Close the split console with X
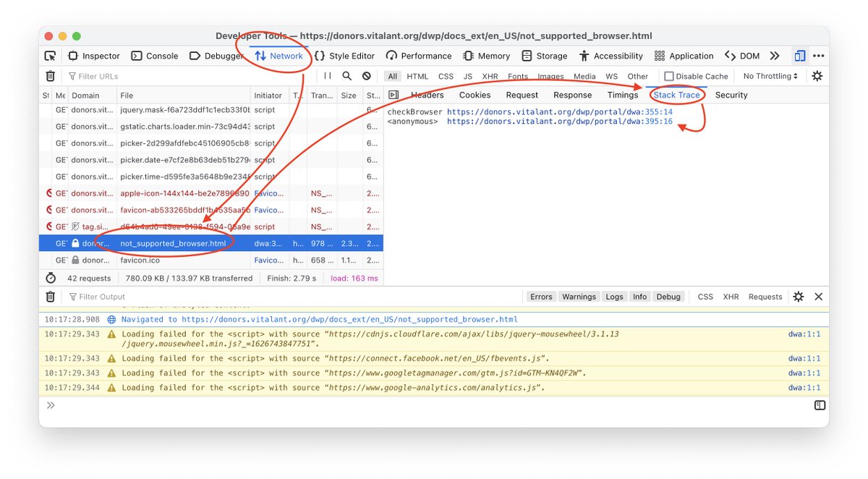The width and height of the screenshot is (868, 479). coord(819,297)
